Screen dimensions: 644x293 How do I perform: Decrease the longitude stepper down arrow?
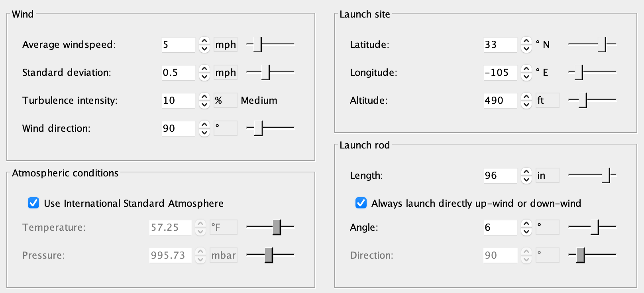pyautogui.click(x=526, y=76)
